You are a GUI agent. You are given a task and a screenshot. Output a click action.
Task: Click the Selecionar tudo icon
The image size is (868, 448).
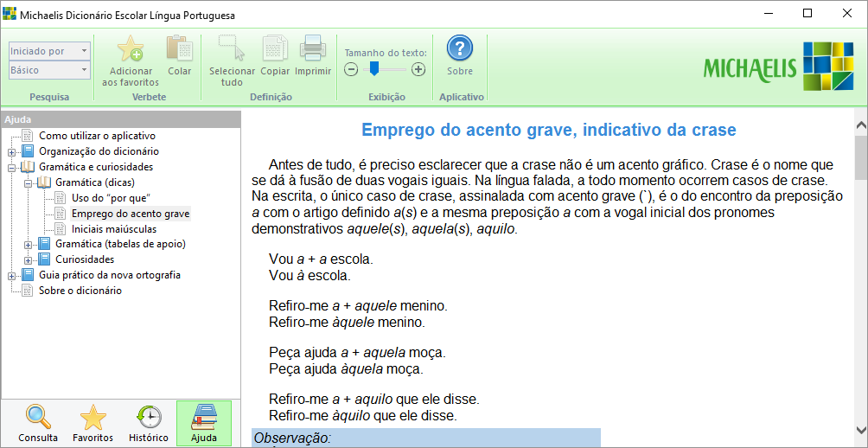(x=232, y=48)
